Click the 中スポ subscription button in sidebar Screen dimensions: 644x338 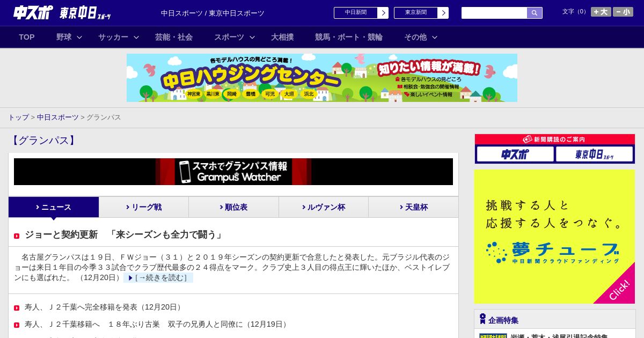tap(515, 154)
